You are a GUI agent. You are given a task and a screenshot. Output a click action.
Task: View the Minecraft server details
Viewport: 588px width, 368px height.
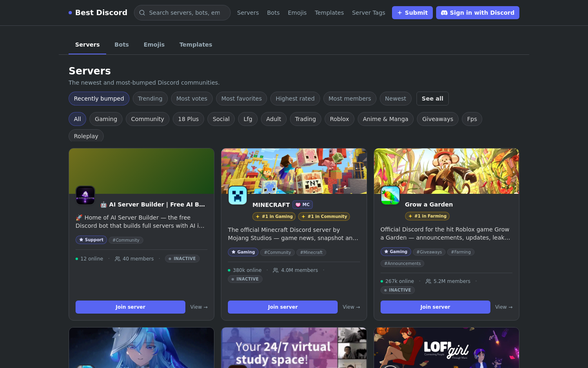point(351,307)
